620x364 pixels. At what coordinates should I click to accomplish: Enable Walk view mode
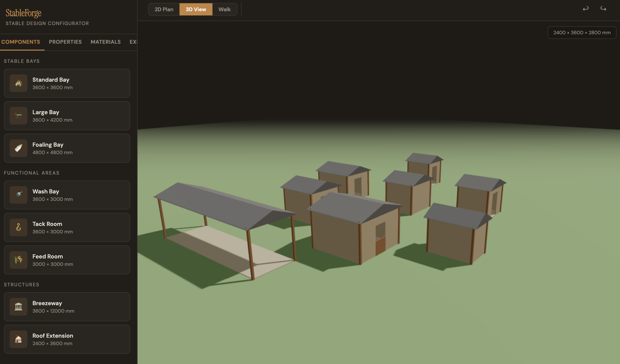click(x=224, y=9)
